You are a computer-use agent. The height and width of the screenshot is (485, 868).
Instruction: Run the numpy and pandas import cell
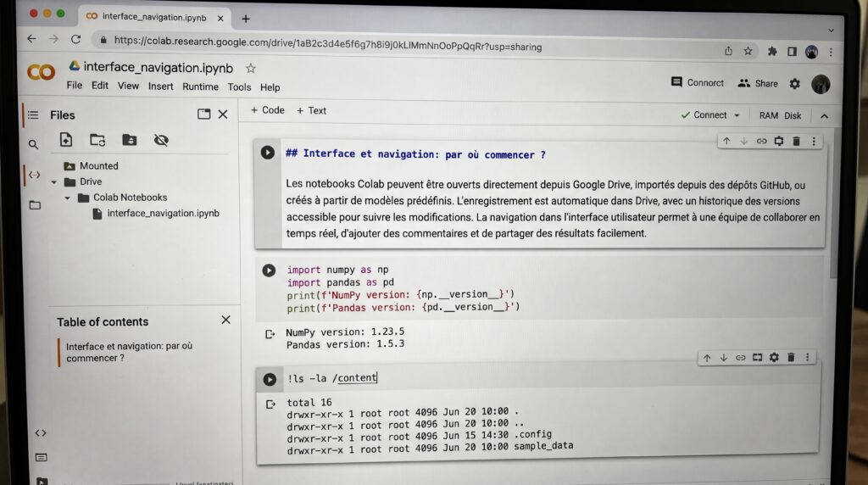pos(269,270)
